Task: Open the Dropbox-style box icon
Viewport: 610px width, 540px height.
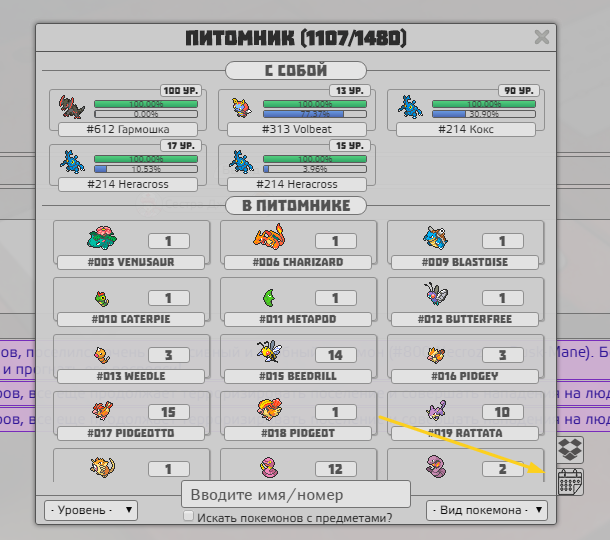Action: [570, 449]
